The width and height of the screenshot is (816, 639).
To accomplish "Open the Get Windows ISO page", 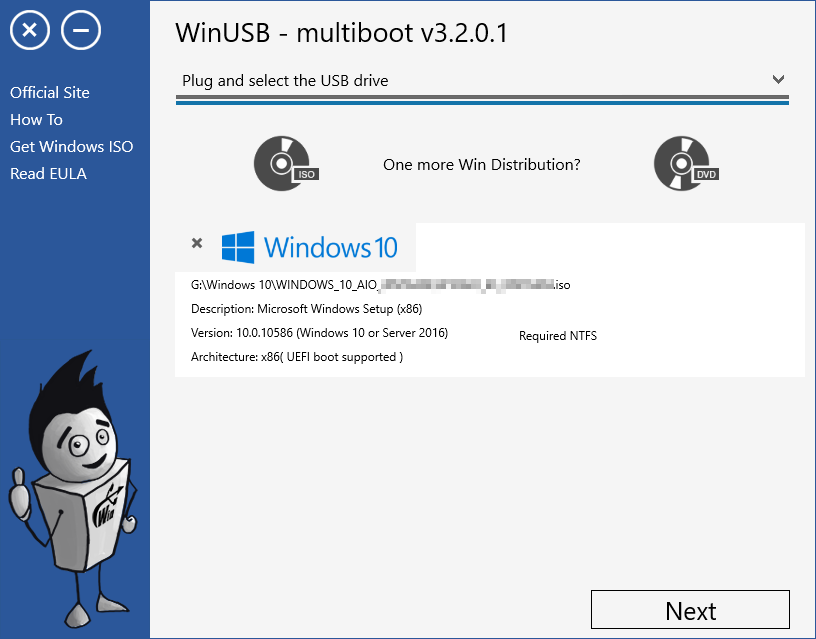I will pos(71,146).
